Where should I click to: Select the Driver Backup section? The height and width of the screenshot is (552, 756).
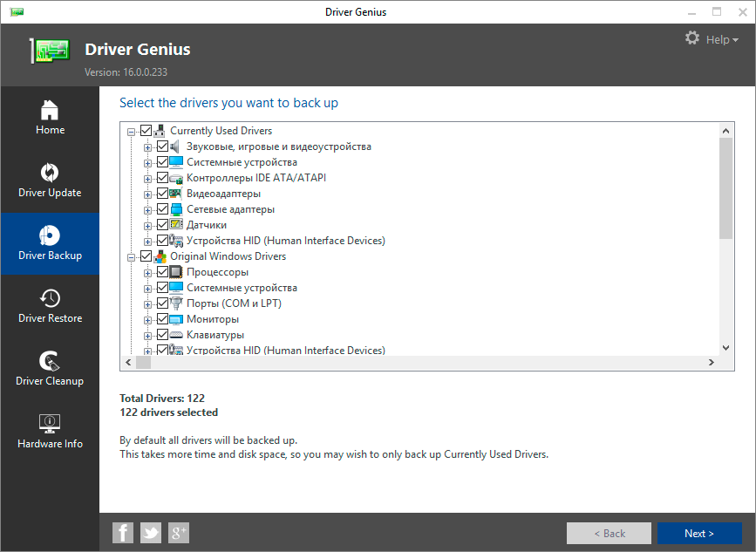(x=50, y=244)
